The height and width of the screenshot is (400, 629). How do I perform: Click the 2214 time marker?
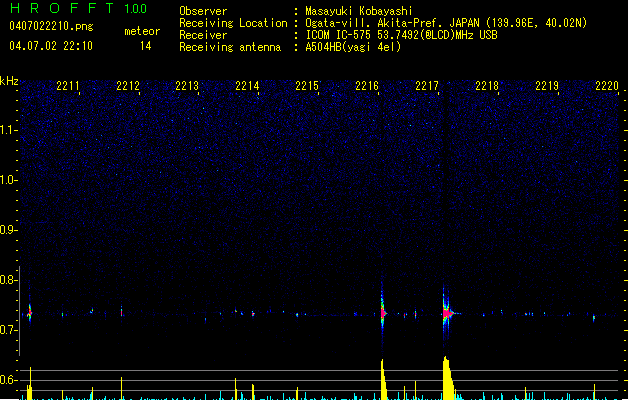pos(247,86)
